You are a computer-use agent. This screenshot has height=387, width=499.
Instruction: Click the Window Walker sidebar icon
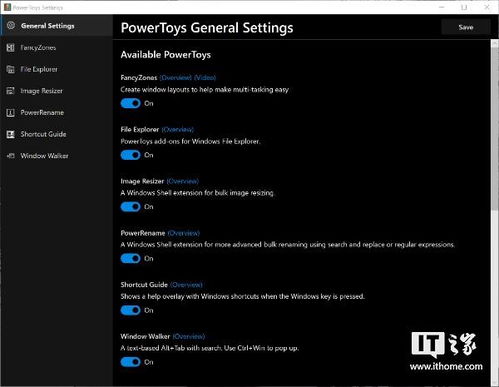point(11,156)
